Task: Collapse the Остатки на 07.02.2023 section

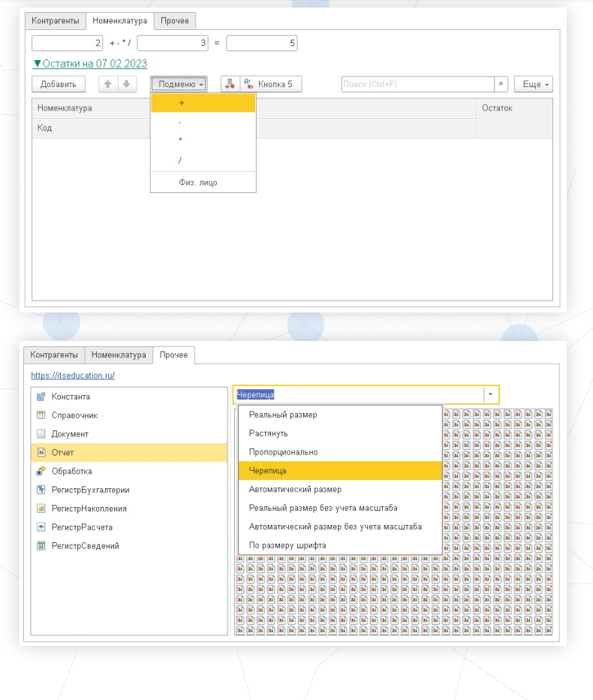Action: pyautogui.click(x=89, y=64)
